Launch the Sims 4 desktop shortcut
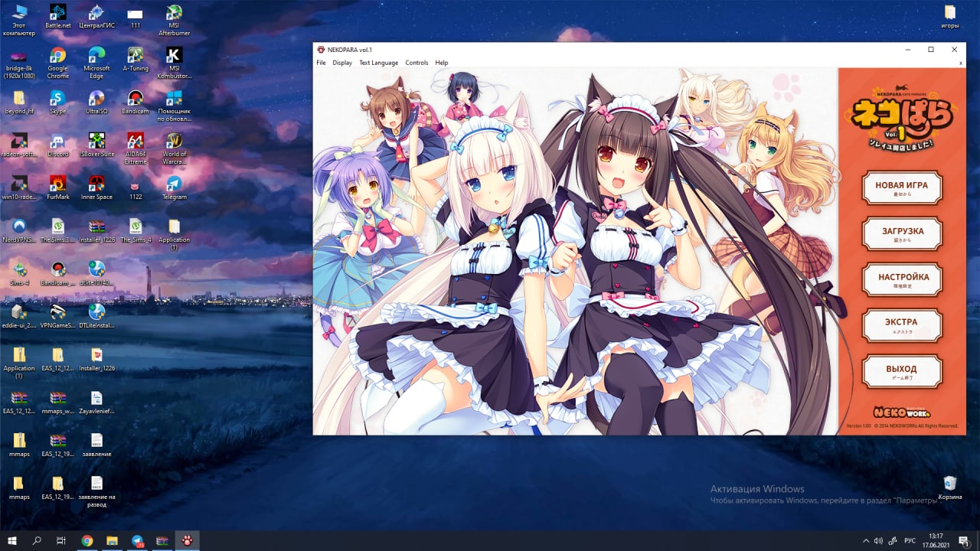This screenshot has width=980, height=551. [19, 274]
